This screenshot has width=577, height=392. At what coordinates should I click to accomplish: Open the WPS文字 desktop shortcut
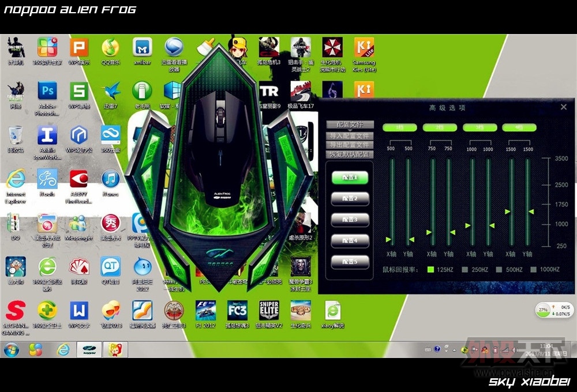coord(78,314)
